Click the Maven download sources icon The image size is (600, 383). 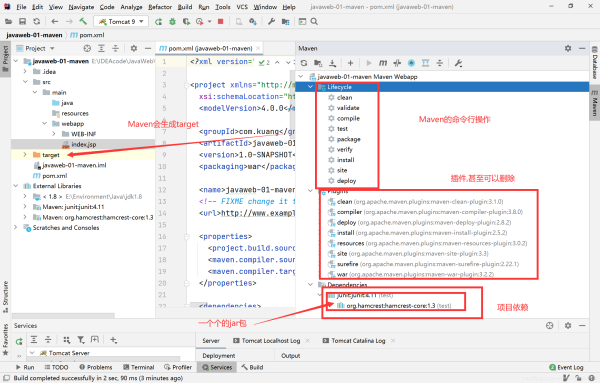333,63
